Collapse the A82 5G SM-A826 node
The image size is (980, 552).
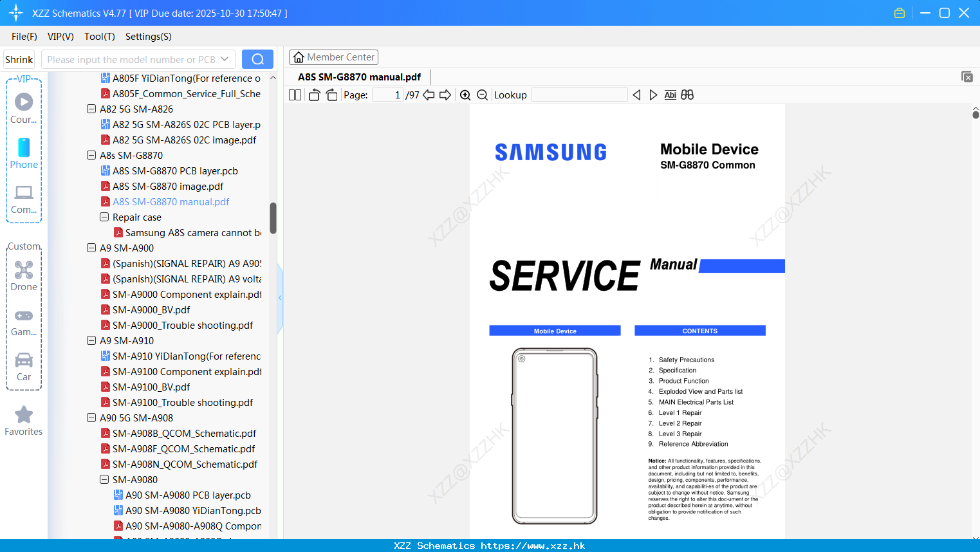coord(91,109)
